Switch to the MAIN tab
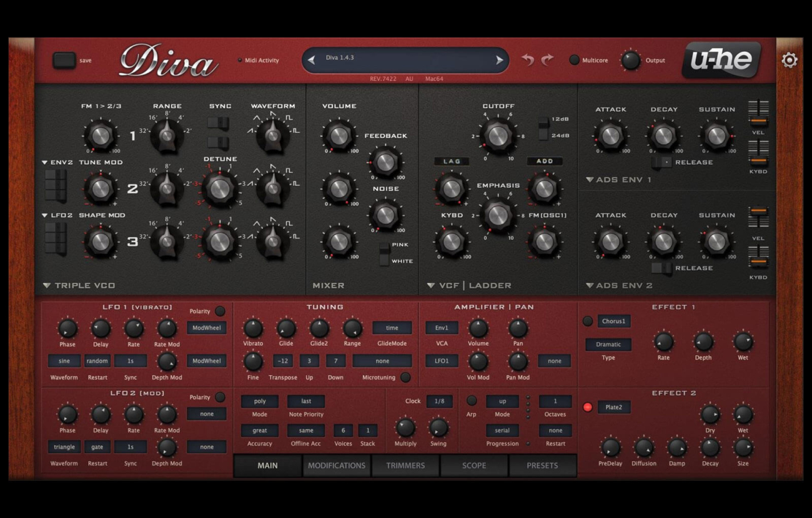The width and height of the screenshot is (812, 518). (x=268, y=466)
